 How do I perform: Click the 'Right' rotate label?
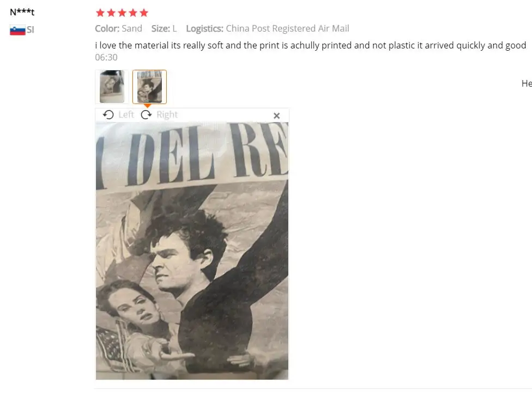(167, 114)
